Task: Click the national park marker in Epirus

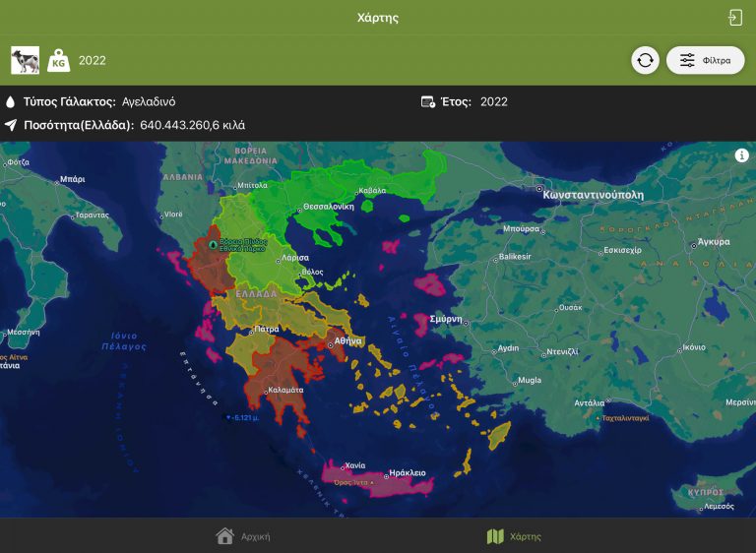Action: pos(213,244)
